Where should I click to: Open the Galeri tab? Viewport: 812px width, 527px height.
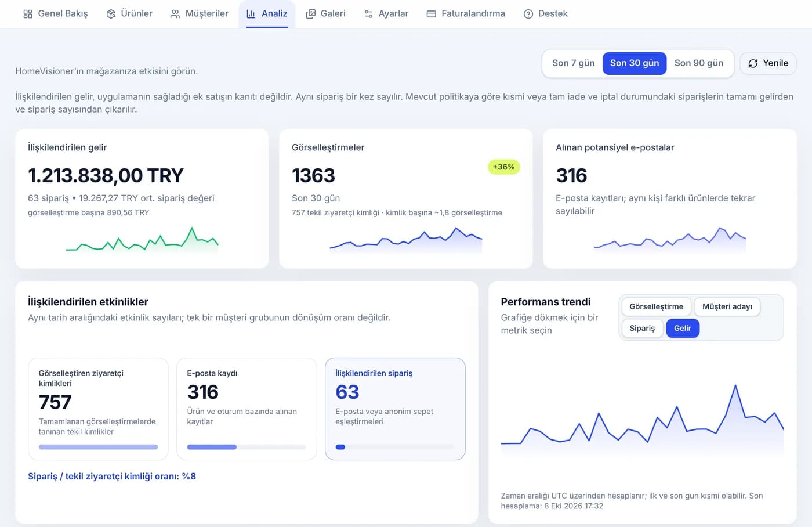coord(326,14)
